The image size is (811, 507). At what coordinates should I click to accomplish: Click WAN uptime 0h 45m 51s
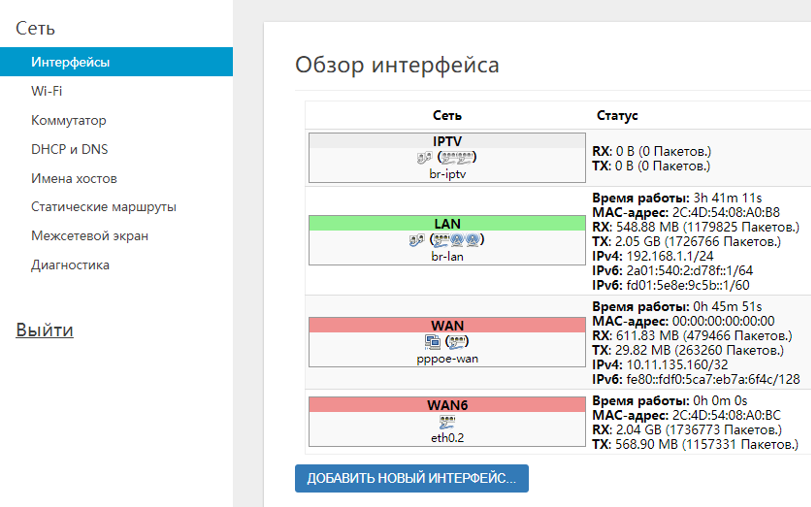tap(728, 307)
